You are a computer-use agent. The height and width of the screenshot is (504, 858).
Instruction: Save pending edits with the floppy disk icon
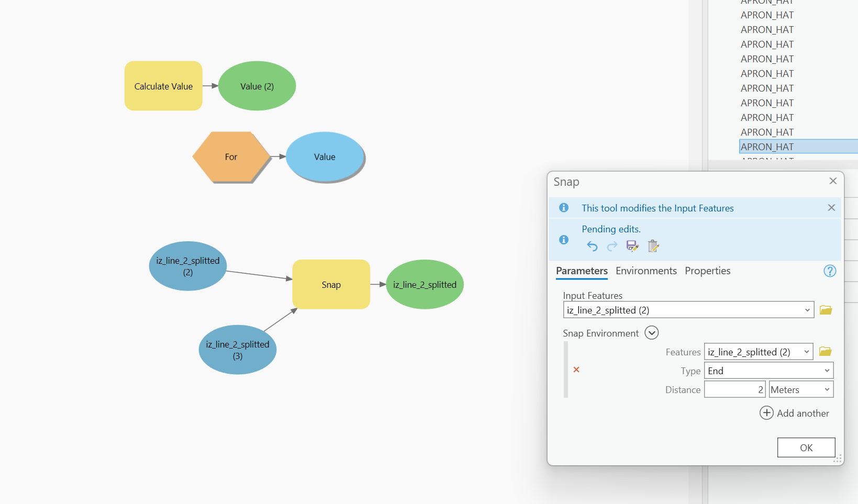coord(632,245)
